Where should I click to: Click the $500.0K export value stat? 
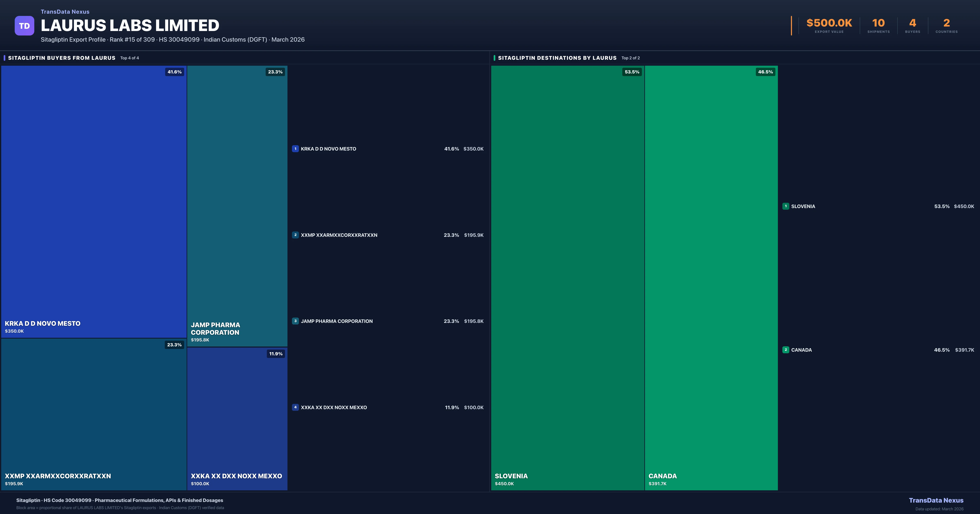tap(829, 24)
